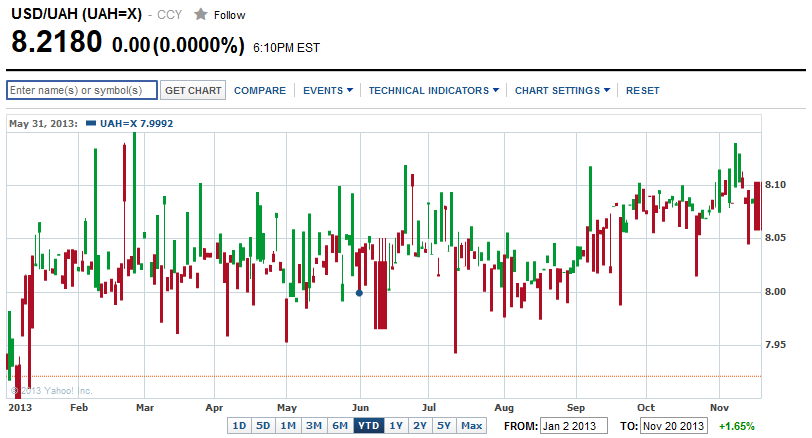The width and height of the screenshot is (812, 438).
Task: Click the Follow link text
Action: click(x=229, y=16)
